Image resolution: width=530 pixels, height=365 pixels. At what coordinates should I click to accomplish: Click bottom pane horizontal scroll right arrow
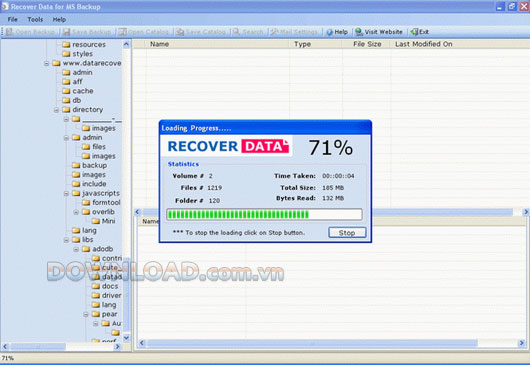[x=522, y=343]
